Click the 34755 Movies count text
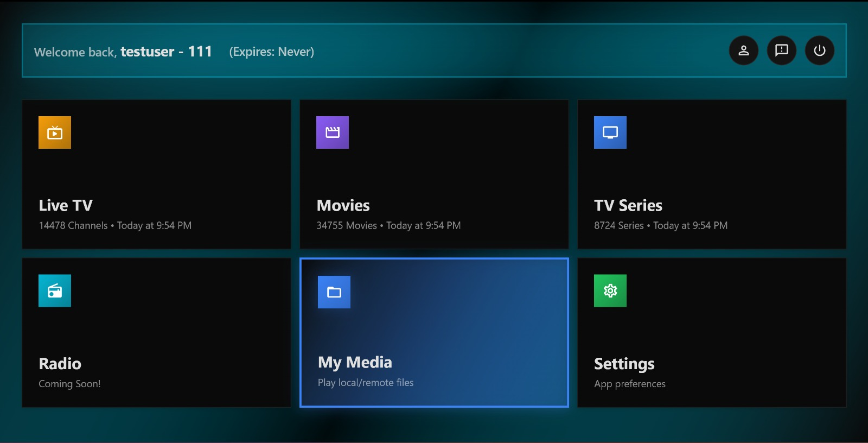This screenshot has width=868, height=443. tap(347, 225)
